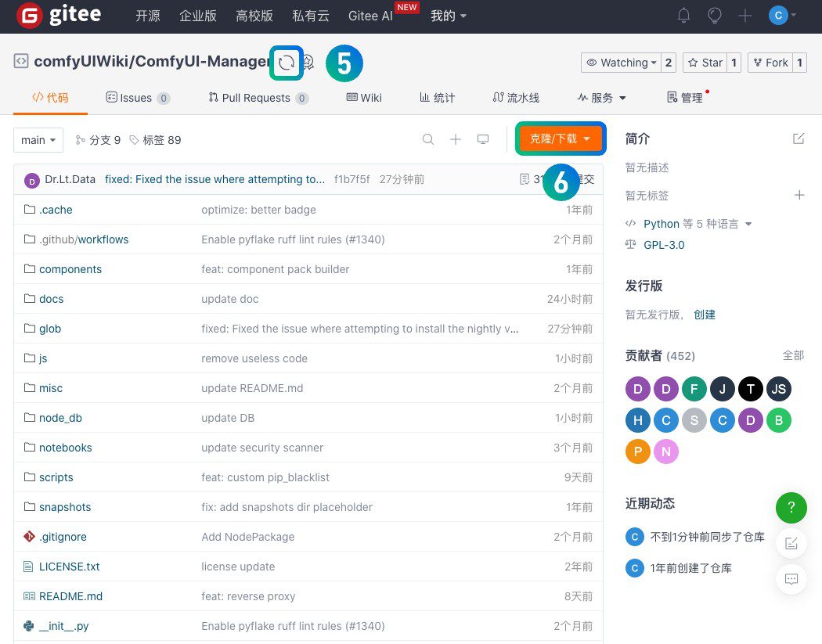The width and height of the screenshot is (822, 644).
Task: Expand the Python 等 5 种语言 list
Action: (x=698, y=224)
